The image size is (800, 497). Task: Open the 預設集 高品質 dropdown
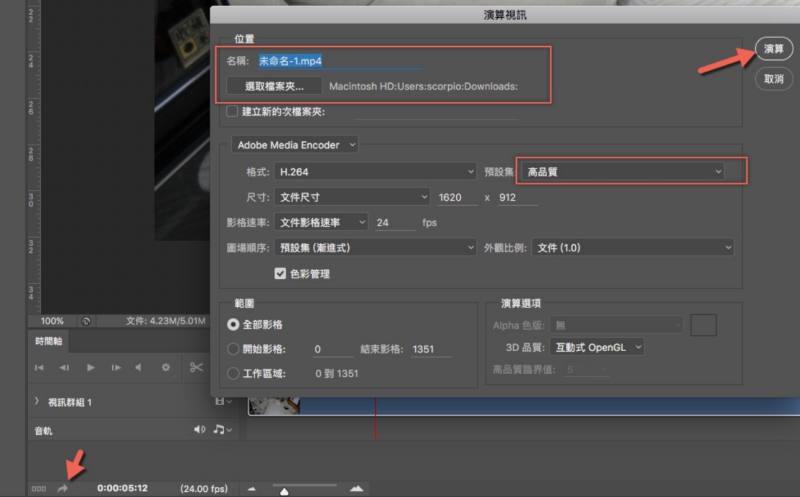pos(623,172)
